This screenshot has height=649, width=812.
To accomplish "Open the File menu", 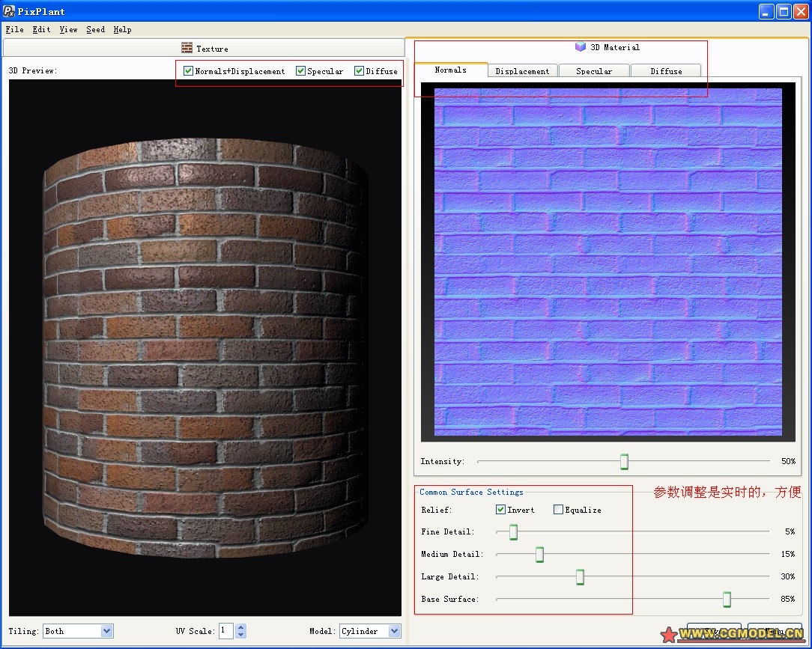I will click(14, 29).
